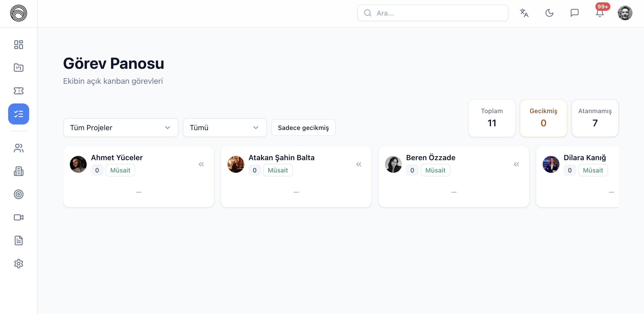Screen dimensions: 644x314
Task: Click Beren Özzade's avatar
Action: pyautogui.click(x=393, y=164)
